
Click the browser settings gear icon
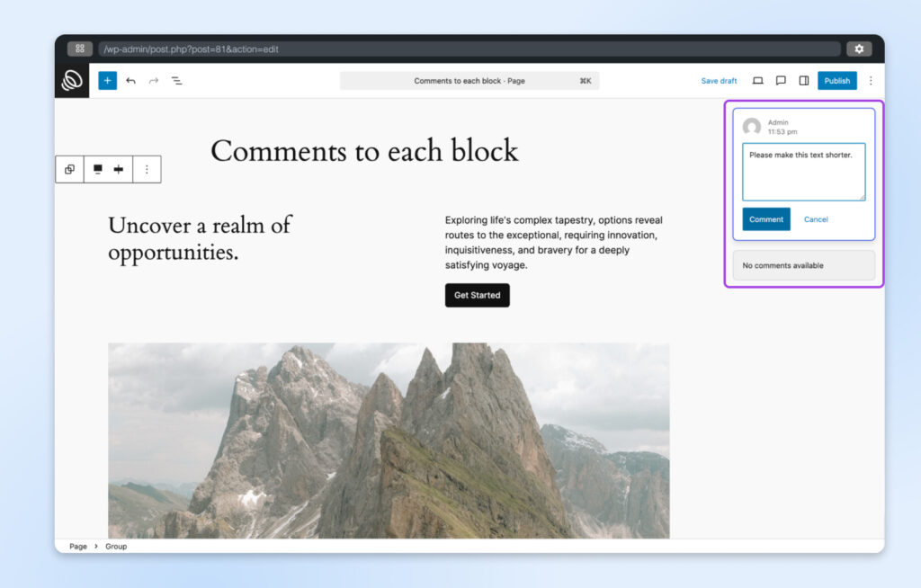pyautogui.click(x=859, y=49)
